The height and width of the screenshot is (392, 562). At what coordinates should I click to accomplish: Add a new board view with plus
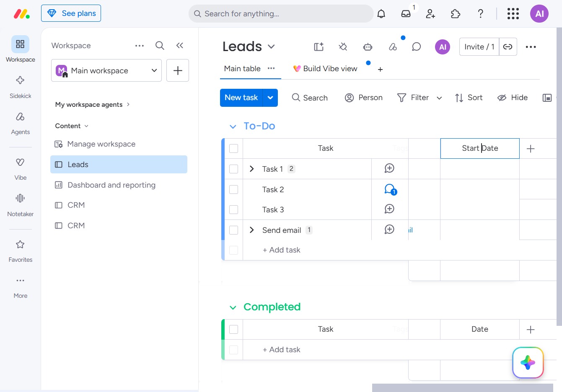coord(380,70)
